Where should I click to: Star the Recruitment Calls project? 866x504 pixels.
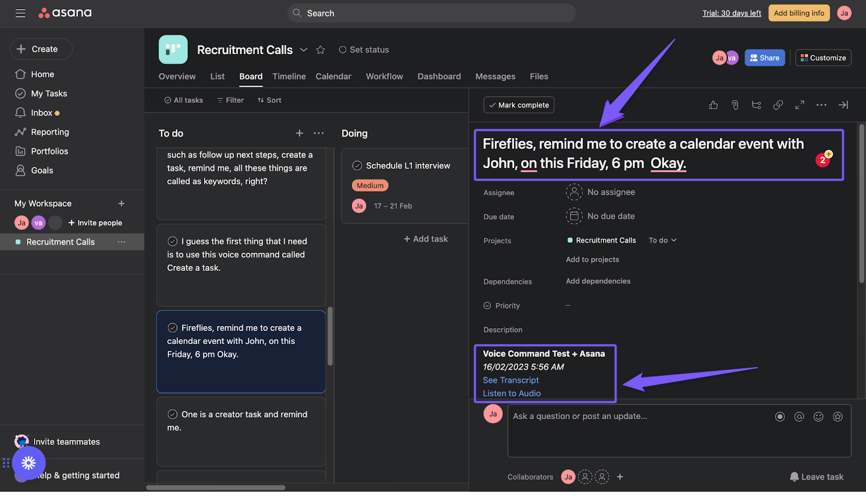click(320, 50)
